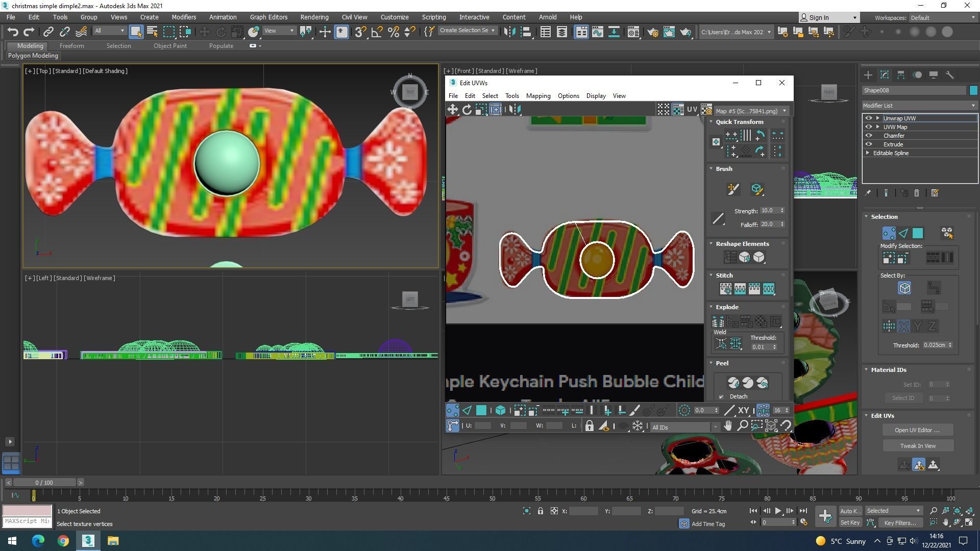Open the Modifier List dropdown
The image size is (980, 551).
[919, 106]
